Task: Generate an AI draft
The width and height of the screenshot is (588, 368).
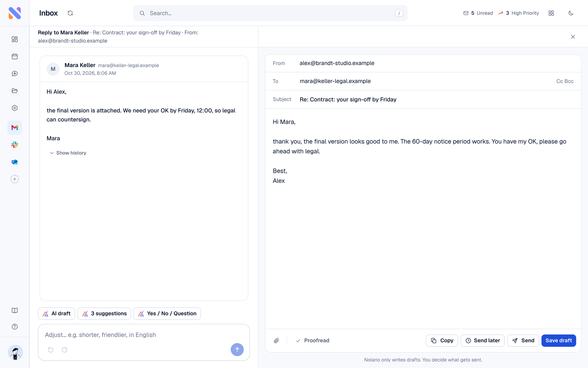Action: (x=56, y=314)
